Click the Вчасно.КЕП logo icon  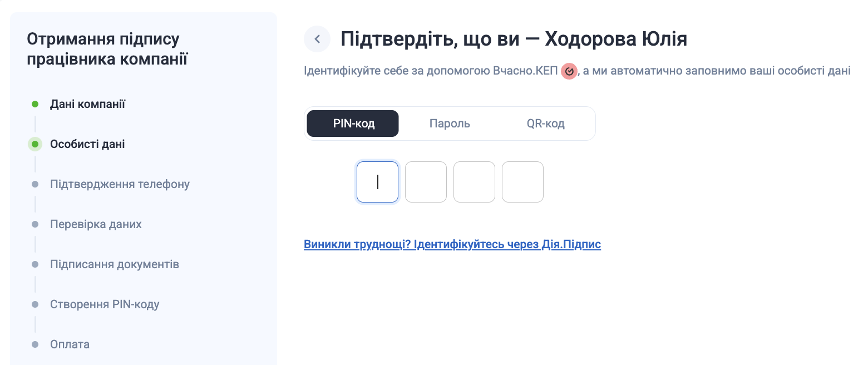[x=569, y=72]
